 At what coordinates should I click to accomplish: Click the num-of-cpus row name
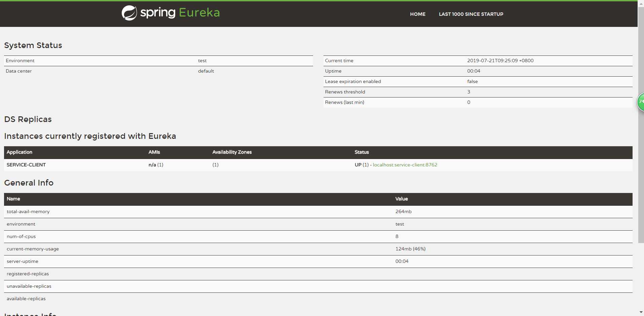coord(21,237)
